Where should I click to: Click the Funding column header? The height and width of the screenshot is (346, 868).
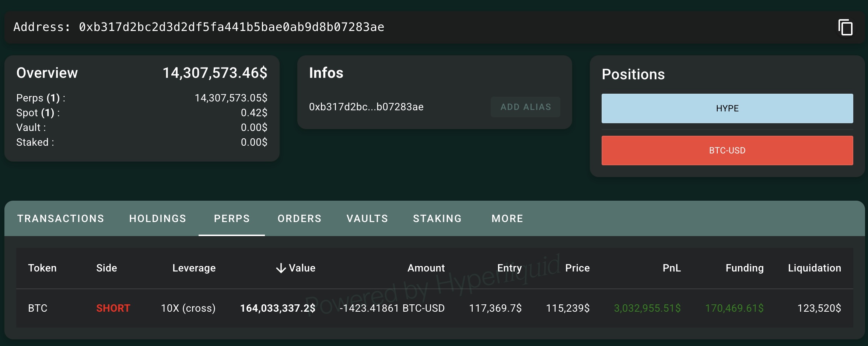(744, 268)
